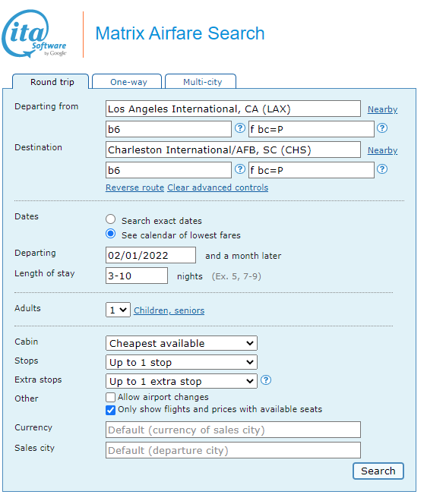Switch to the One-way tab

coord(127,82)
